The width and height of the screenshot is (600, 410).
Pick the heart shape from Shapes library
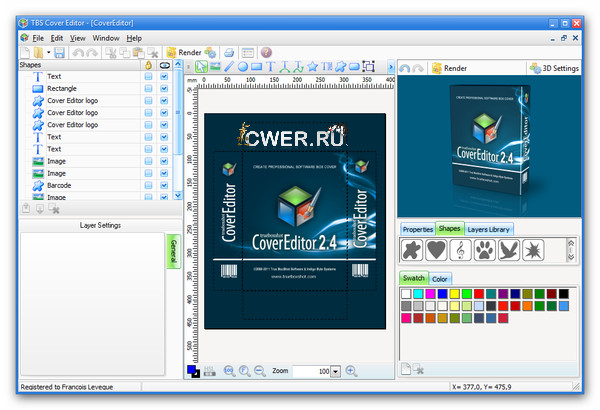tap(437, 250)
